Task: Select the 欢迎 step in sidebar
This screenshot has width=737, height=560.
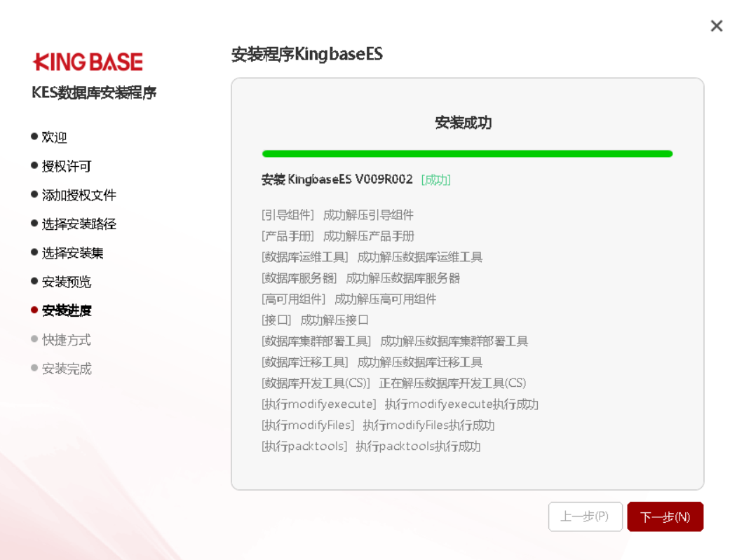Action: point(54,137)
